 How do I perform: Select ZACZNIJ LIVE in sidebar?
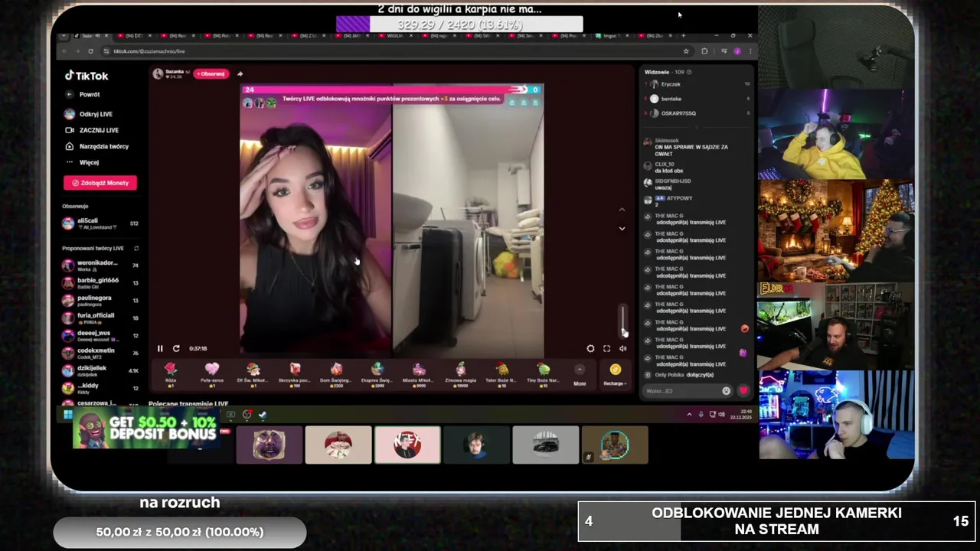93,130
